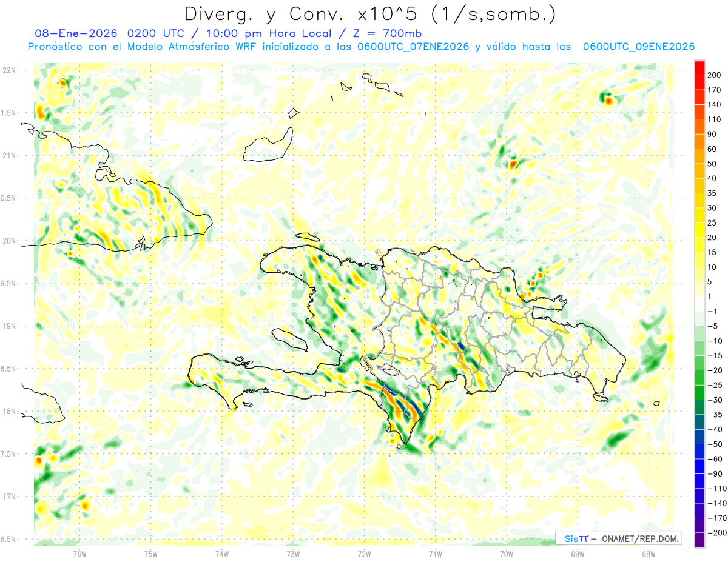
Task: Click the '1.5N' latitude label
Action: [9, 113]
